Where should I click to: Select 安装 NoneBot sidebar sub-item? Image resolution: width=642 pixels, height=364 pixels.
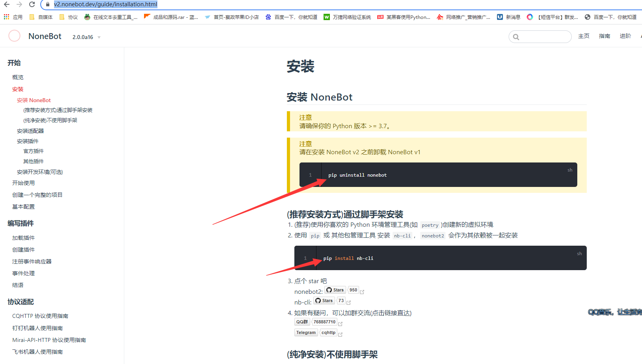coord(34,100)
